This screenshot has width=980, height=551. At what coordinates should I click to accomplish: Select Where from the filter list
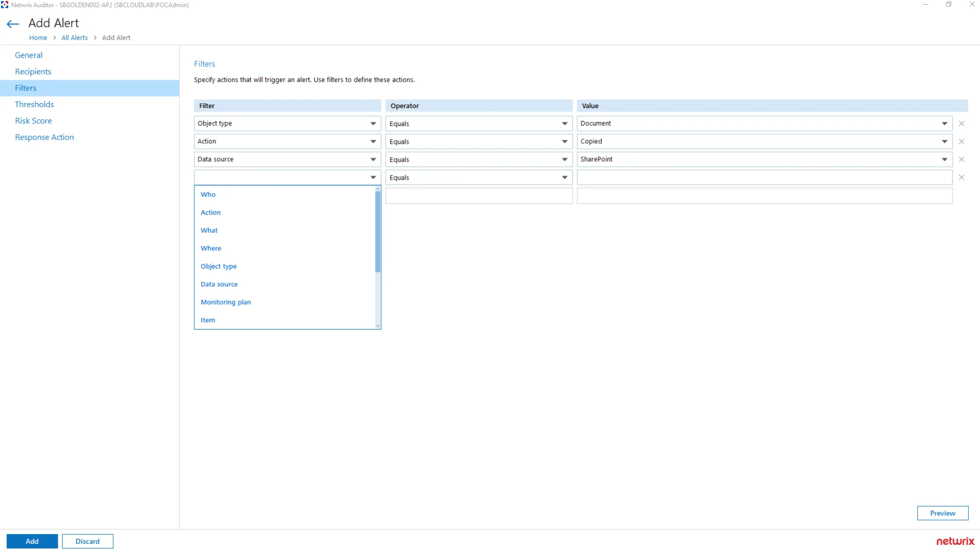[285, 248]
